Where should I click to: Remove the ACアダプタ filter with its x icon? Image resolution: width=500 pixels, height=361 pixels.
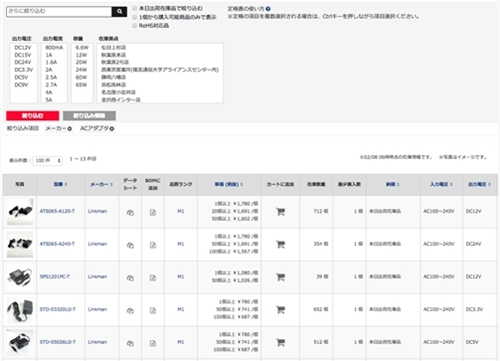(x=112, y=129)
